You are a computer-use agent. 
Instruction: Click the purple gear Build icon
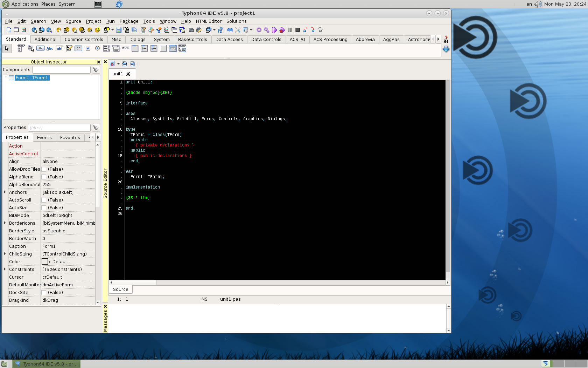[259, 30]
